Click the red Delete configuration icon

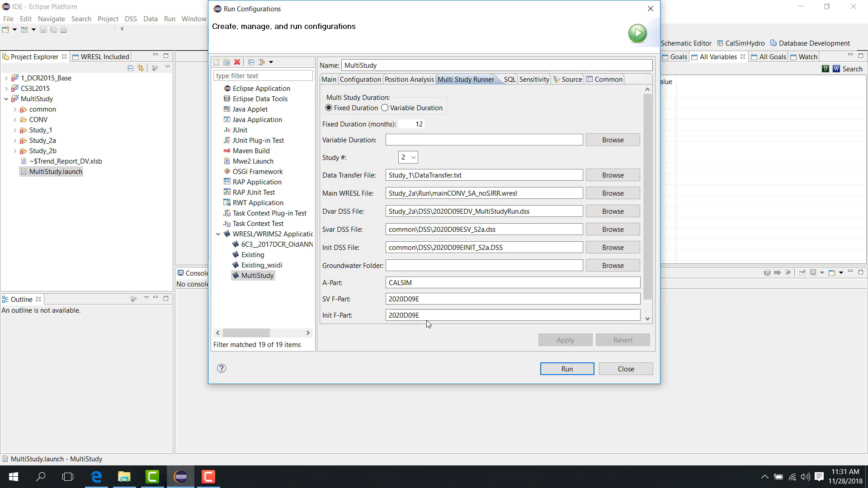pyautogui.click(x=237, y=62)
